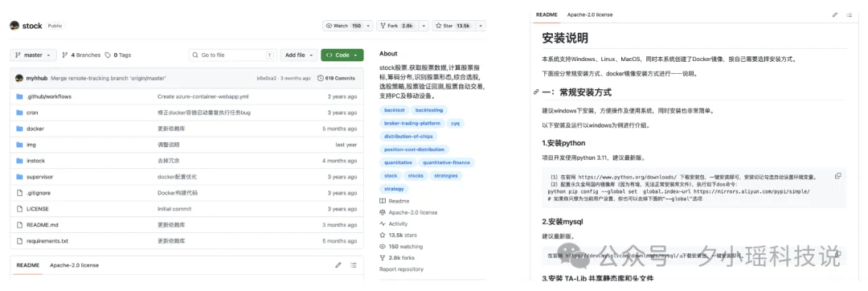Click the file icon beside requirements.txt
868x291 pixels.
pyautogui.click(x=19, y=241)
